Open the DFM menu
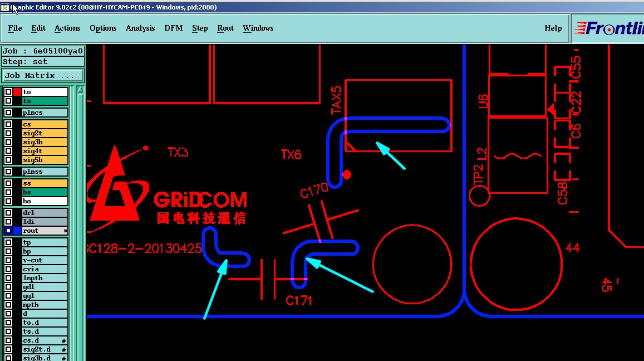Viewport: 644px width, 361px height. tap(173, 28)
